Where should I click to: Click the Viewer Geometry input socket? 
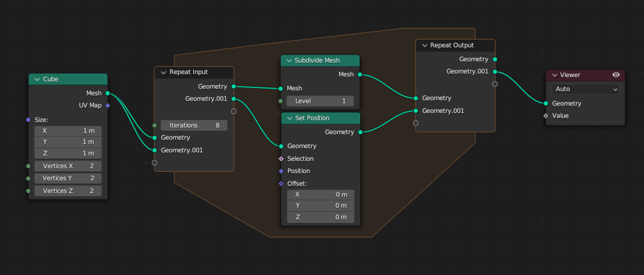click(x=546, y=103)
